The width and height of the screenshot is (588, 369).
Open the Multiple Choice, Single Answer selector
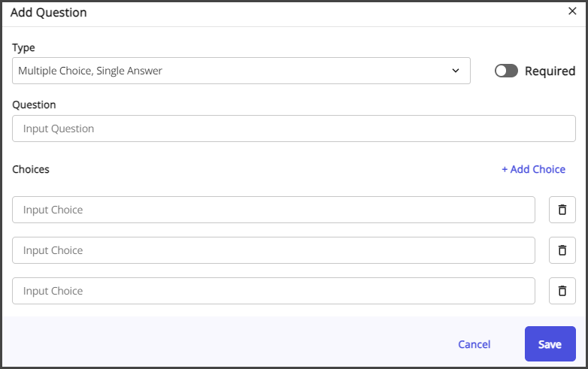[241, 71]
